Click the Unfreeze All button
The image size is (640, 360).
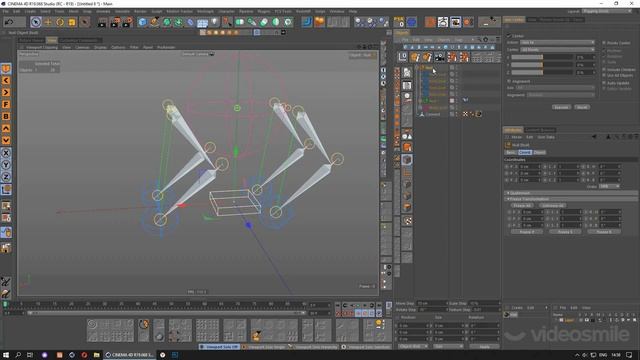(x=553, y=205)
